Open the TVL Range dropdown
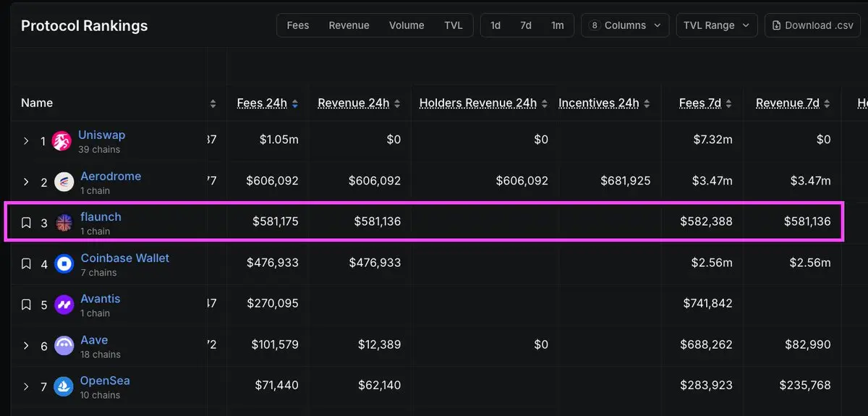The image size is (868, 416). (717, 25)
